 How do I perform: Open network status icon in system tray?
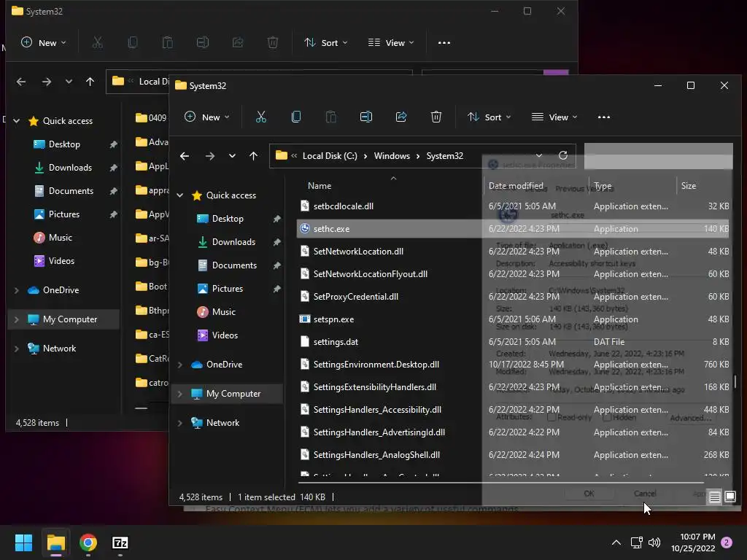pyautogui.click(x=636, y=542)
